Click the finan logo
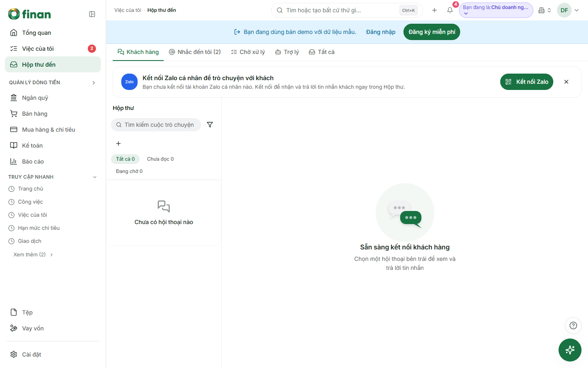 [x=29, y=14]
